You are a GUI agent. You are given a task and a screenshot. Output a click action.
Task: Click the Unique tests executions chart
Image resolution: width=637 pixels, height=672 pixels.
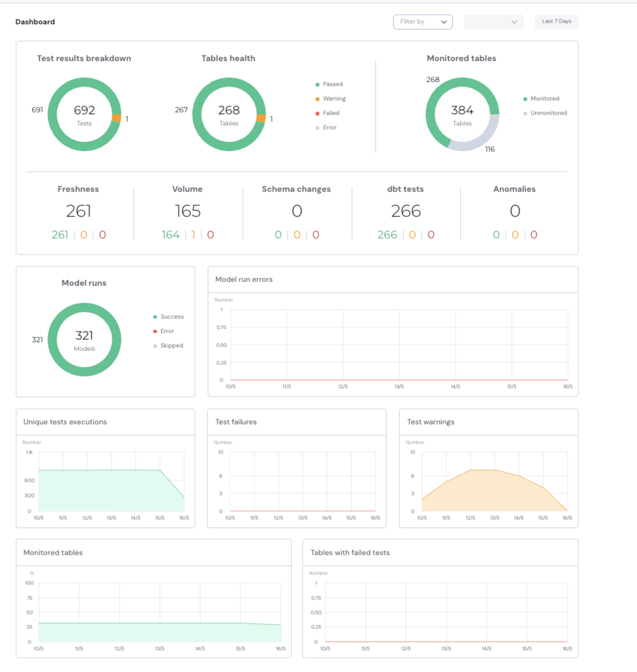[x=111, y=490]
